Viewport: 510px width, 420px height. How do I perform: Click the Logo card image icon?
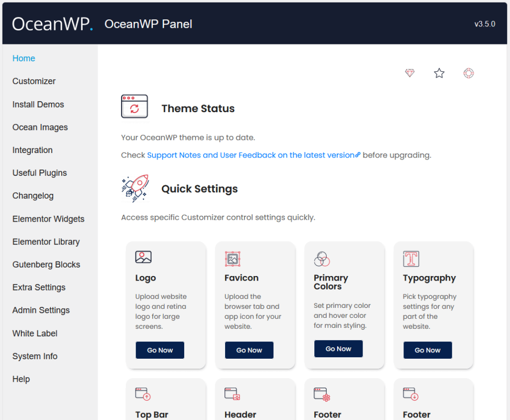pos(143,257)
